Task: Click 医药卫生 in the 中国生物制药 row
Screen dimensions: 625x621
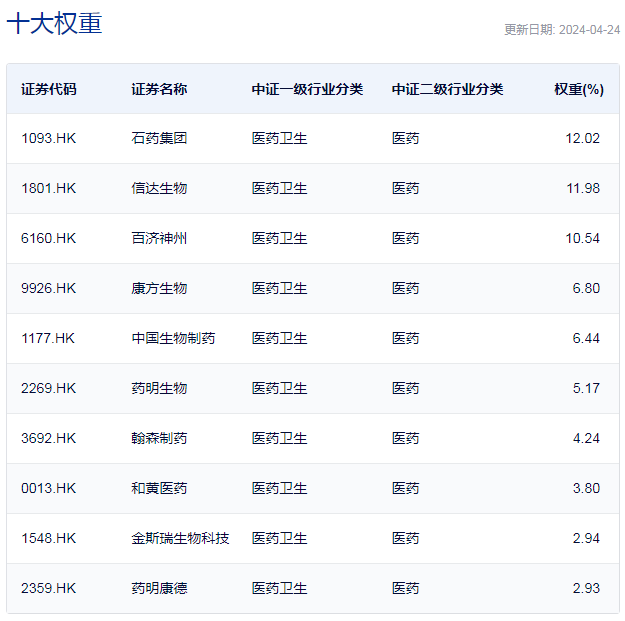Action: 279,338
